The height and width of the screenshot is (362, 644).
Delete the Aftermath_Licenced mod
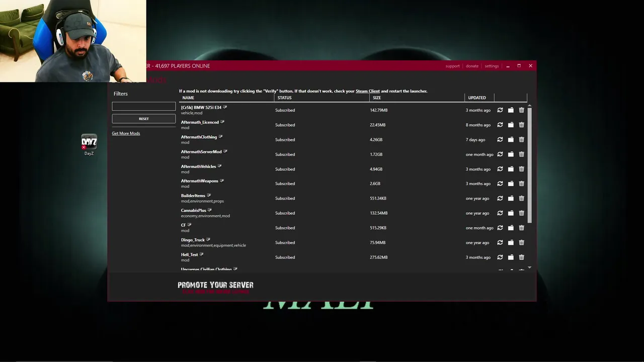[521, 125]
